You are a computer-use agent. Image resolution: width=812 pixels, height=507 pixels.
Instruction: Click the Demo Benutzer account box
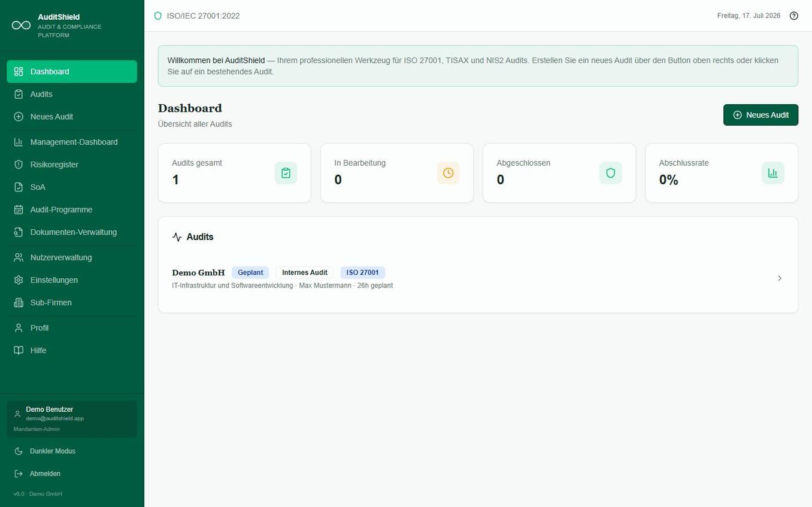point(72,419)
